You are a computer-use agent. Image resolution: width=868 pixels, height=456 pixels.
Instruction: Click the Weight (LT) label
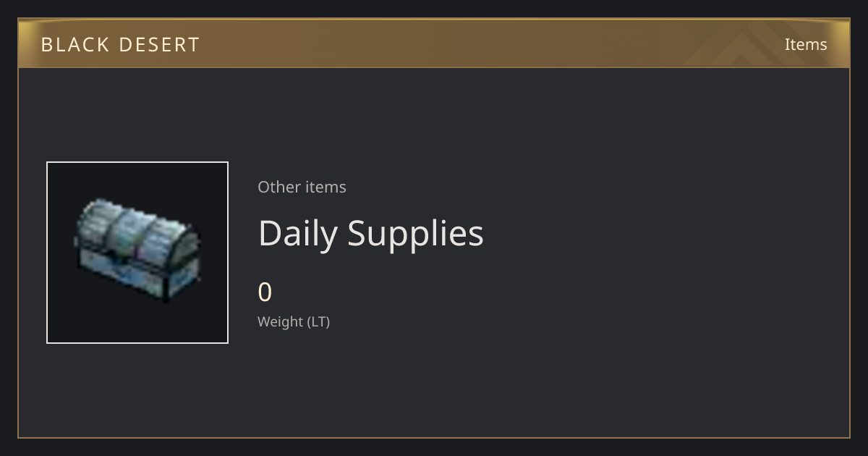(x=294, y=321)
